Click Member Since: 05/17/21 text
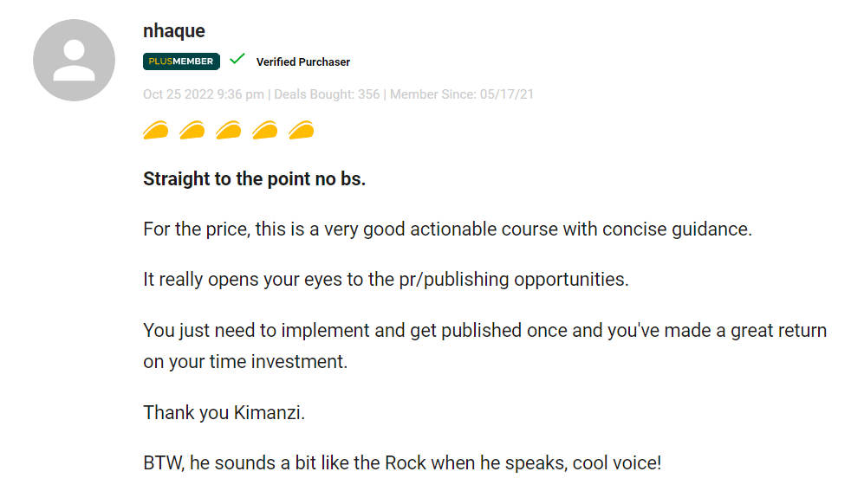This screenshot has width=851, height=504. tap(462, 94)
